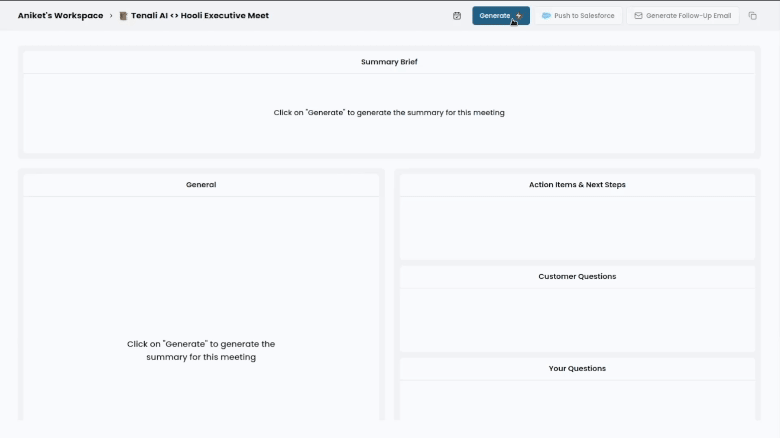Select the General section heading

click(201, 185)
